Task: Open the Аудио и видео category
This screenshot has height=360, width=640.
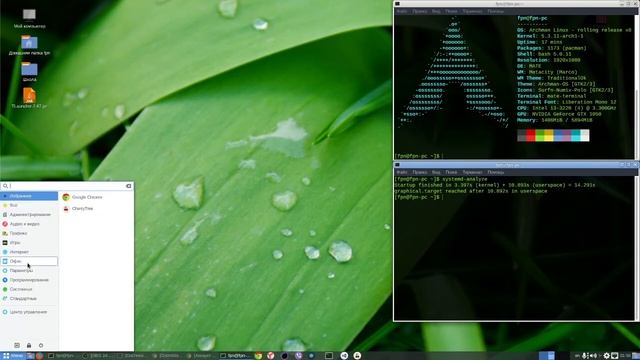Action: (29, 224)
